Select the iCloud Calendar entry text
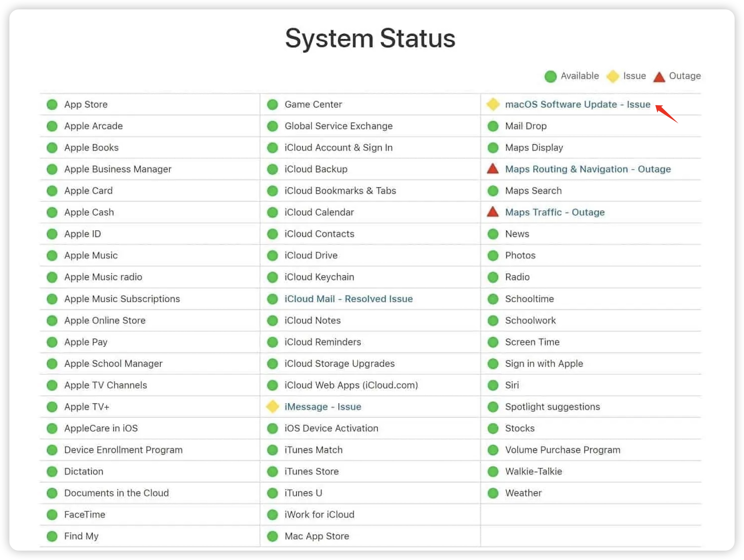 [319, 212]
